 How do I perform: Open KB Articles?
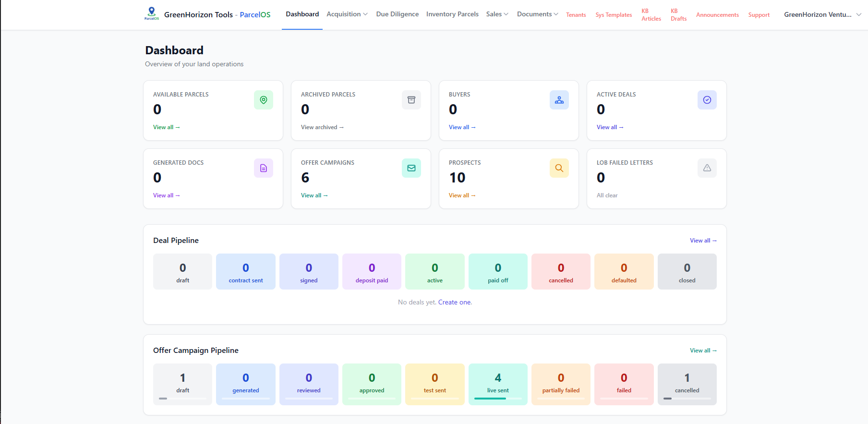pos(651,15)
